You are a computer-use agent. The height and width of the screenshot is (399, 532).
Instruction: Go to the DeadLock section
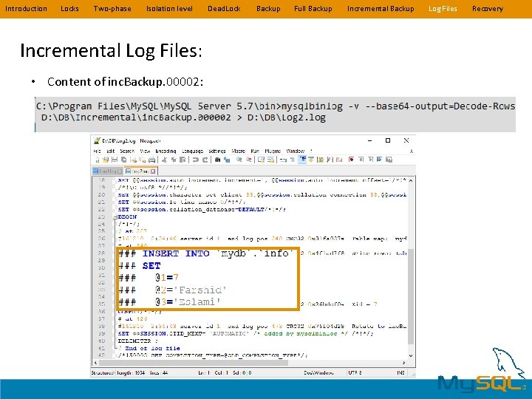point(225,9)
